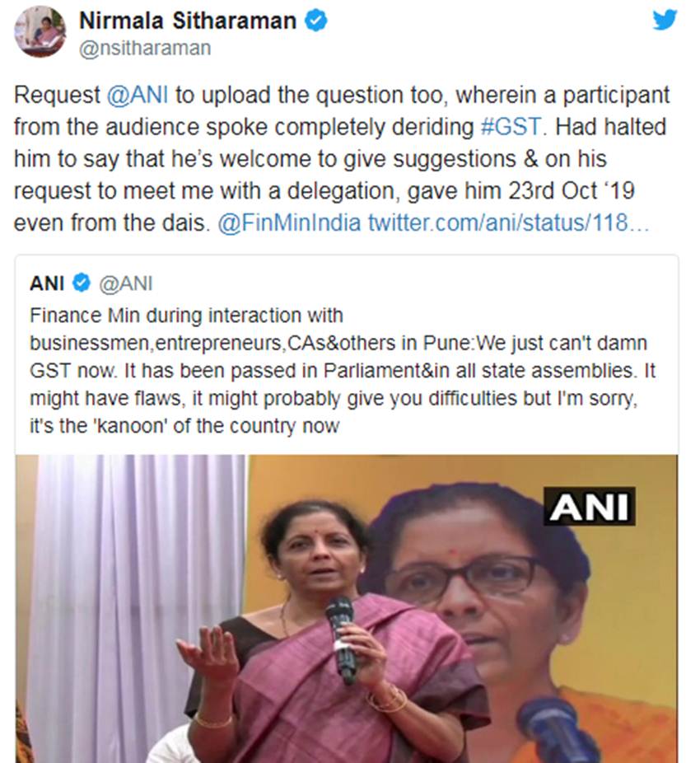700x763 pixels.
Task: Follow the twitter.com/ani/status link
Action: tap(508, 223)
